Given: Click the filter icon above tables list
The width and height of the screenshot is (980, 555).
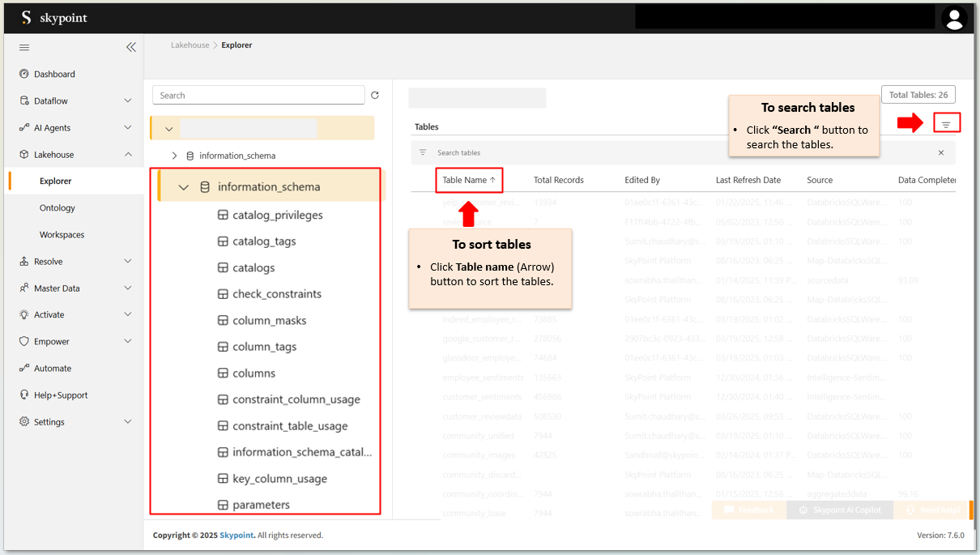Looking at the screenshot, I should [x=945, y=124].
